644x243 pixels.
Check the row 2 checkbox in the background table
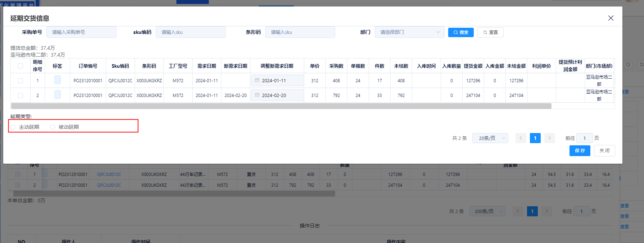pos(18,185)
